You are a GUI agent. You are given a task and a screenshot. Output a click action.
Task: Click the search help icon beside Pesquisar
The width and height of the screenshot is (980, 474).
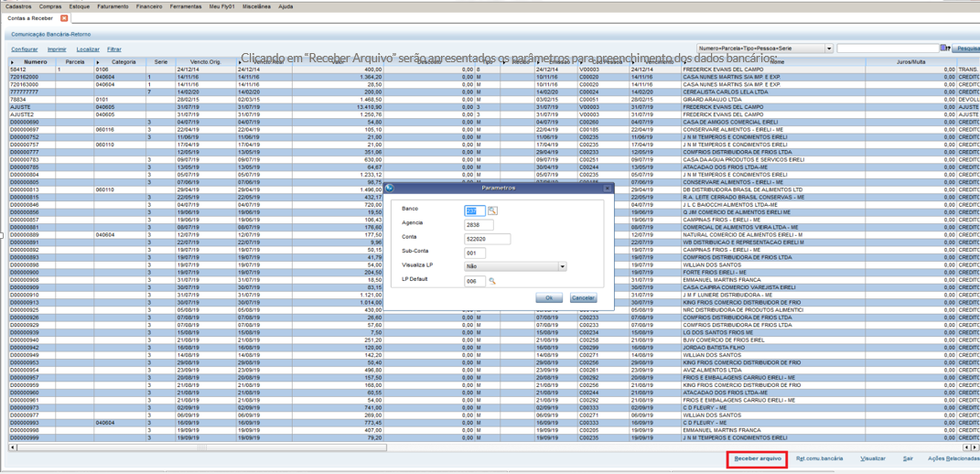point(944,48)
